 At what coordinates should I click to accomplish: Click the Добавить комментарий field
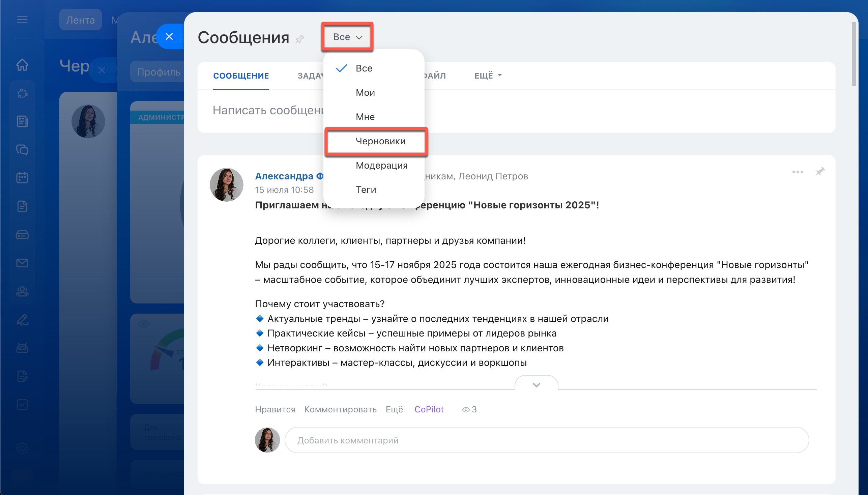547,440
